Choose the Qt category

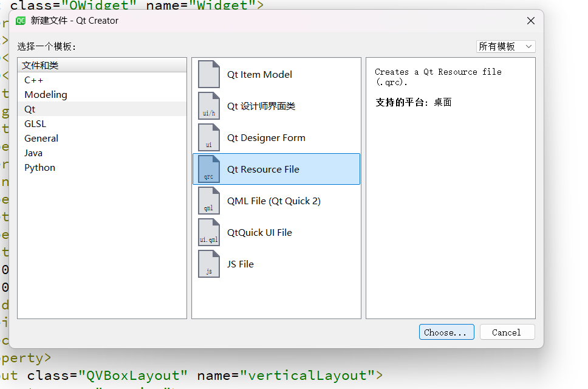(101, 109)
